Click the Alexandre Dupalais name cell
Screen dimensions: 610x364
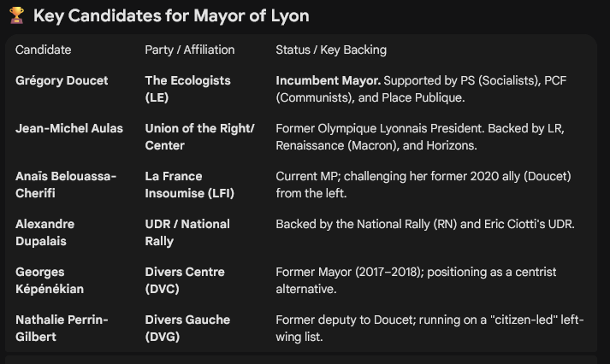pos(45,232)
